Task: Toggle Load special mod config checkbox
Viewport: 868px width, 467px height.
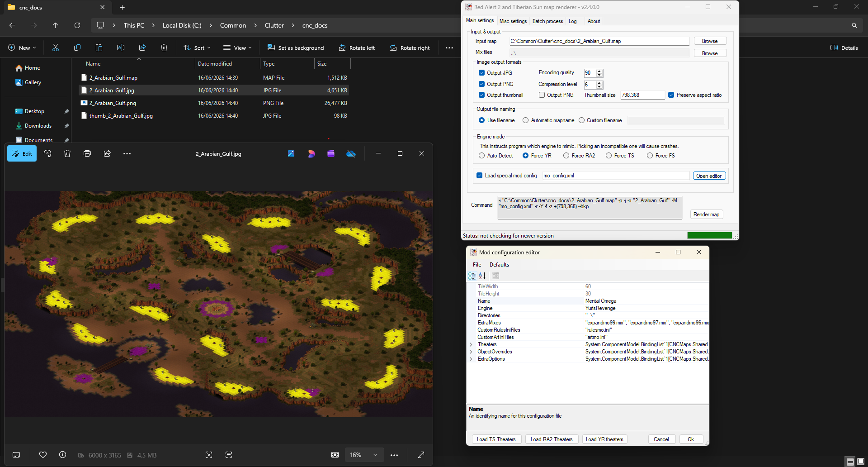Action: 479,176
